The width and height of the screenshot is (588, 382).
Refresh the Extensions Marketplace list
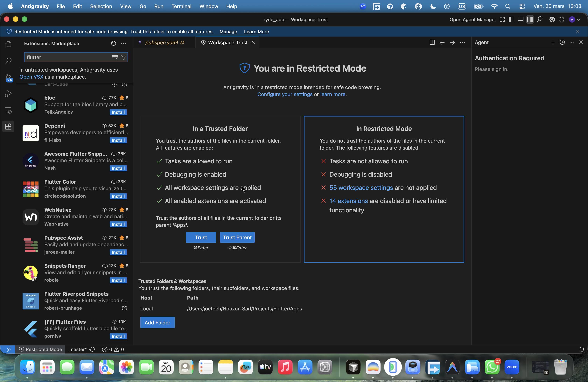tap(113, 44)
